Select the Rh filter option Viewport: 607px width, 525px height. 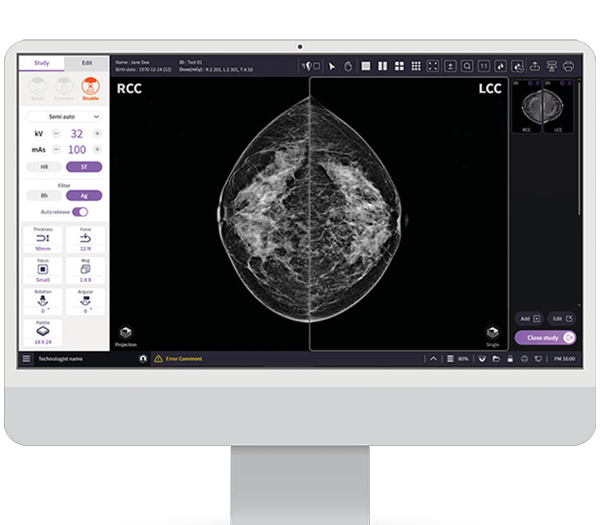43,196
